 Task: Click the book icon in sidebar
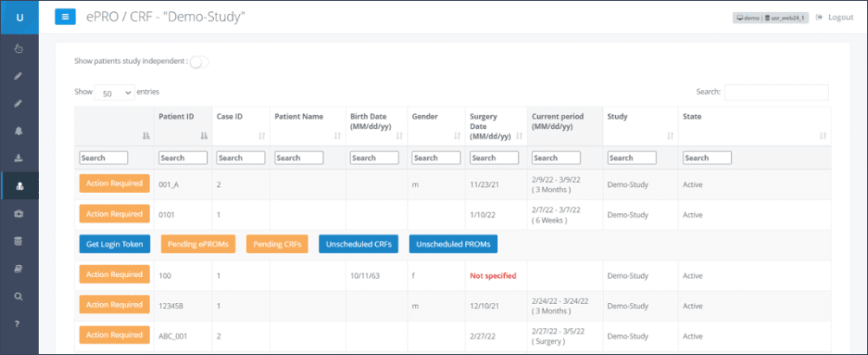pyautogui.click(x=19, y=268)
